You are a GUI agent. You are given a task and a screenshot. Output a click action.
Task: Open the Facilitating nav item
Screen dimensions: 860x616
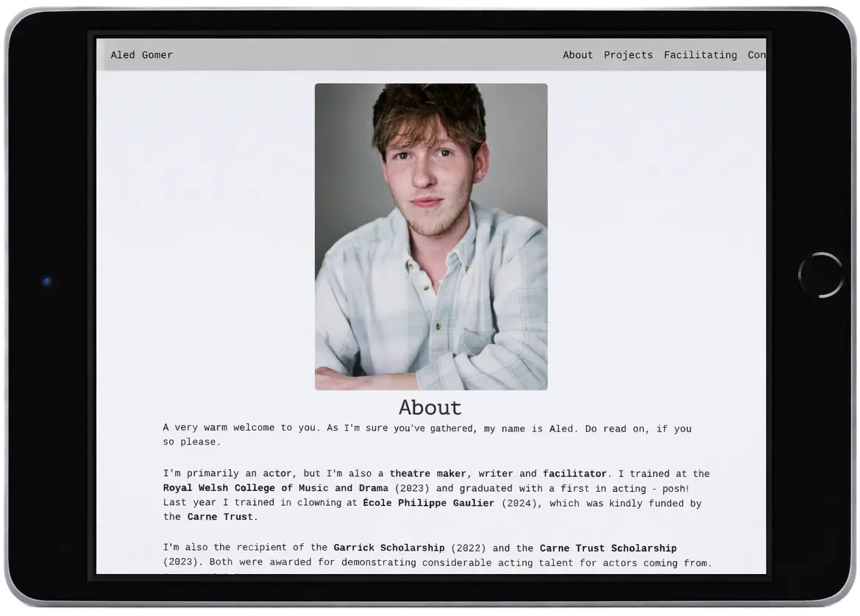click(700, 55)
